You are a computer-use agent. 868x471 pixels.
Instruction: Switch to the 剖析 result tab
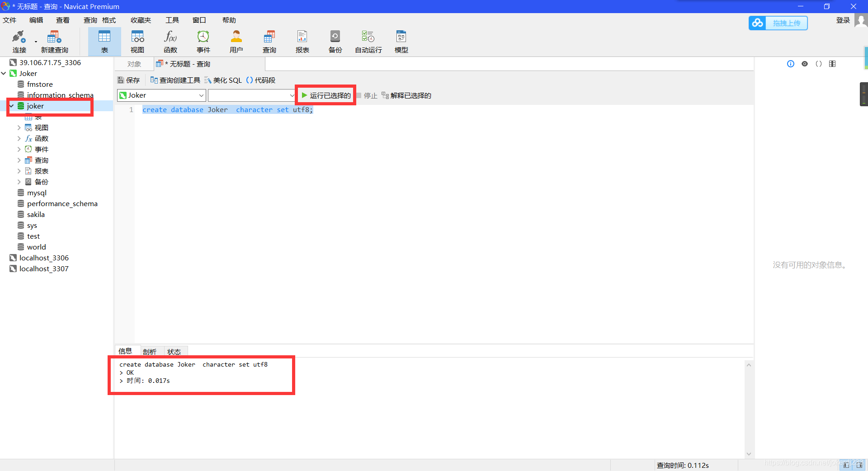[150, 352]
